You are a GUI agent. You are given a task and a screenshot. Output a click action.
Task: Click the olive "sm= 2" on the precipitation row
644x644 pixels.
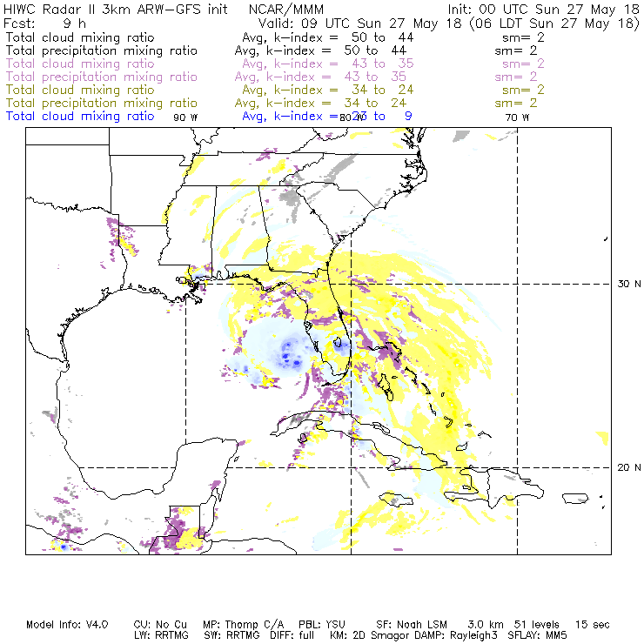tap(516, 103)
